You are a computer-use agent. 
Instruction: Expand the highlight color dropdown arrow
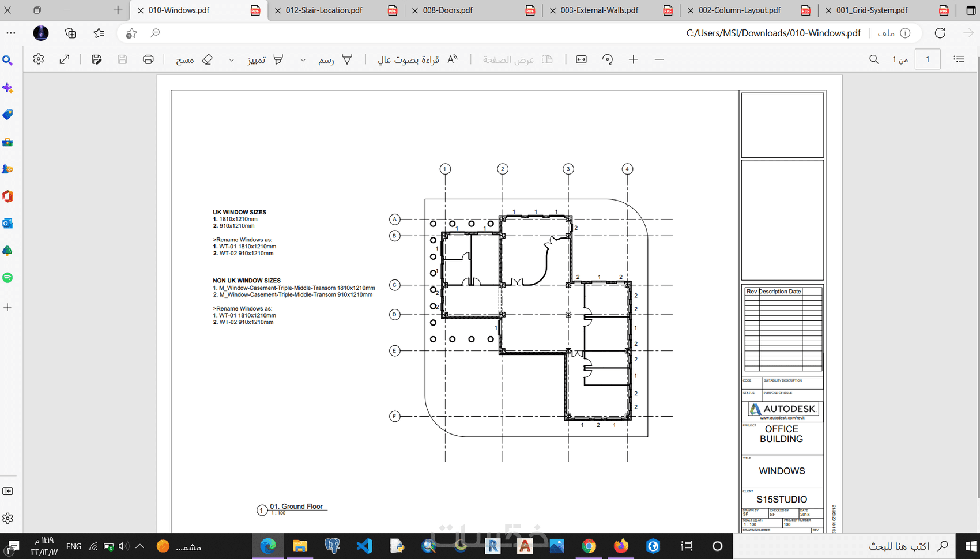232,60
